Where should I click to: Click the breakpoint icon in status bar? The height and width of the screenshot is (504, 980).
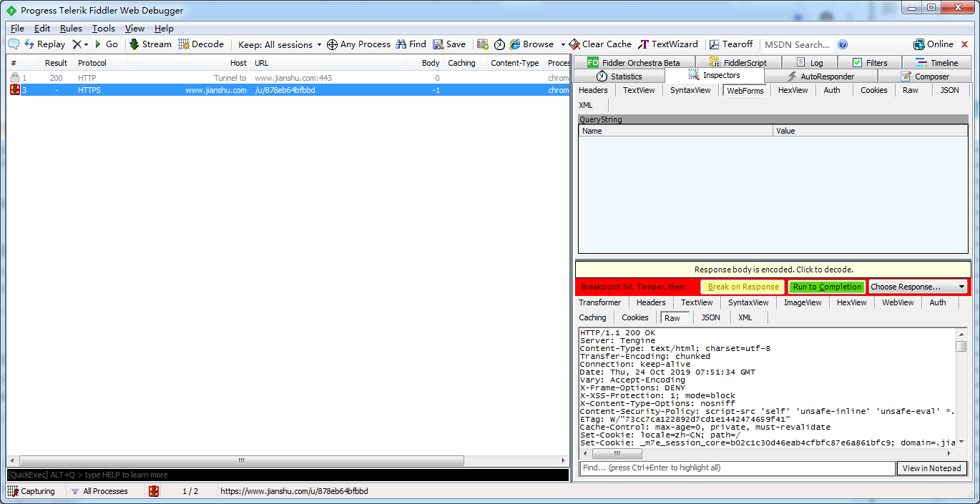click(x=154, y=491)
